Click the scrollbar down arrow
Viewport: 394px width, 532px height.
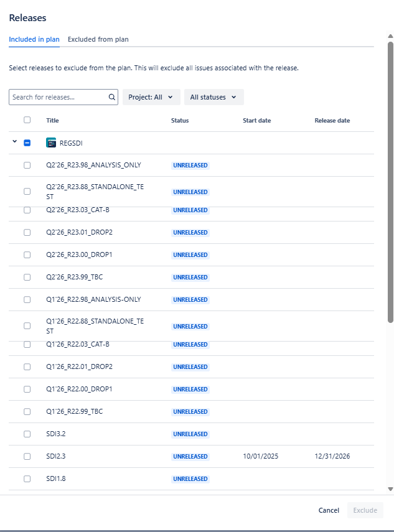point(391,489)
